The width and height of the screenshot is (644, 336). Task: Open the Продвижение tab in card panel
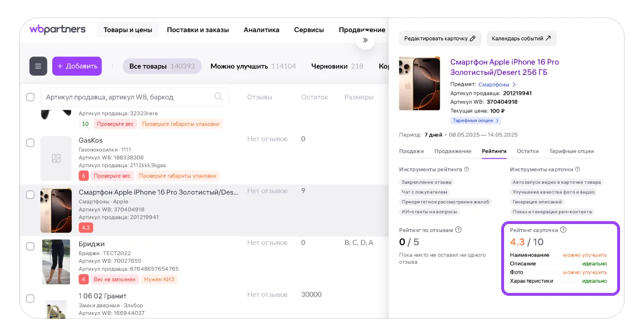click(x=453, y=151)
